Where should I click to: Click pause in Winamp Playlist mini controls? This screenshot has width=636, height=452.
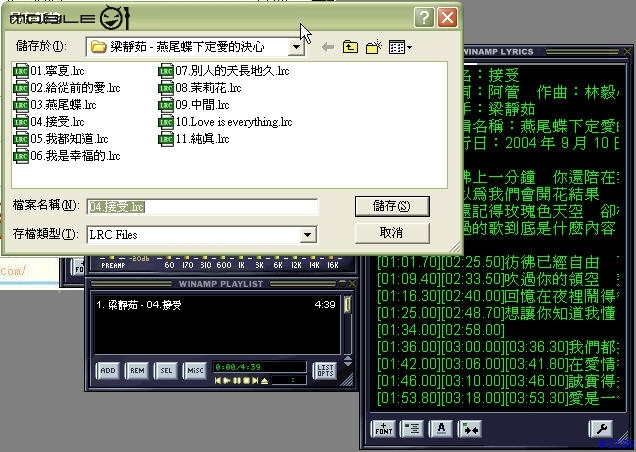click(x=236, y=381)
